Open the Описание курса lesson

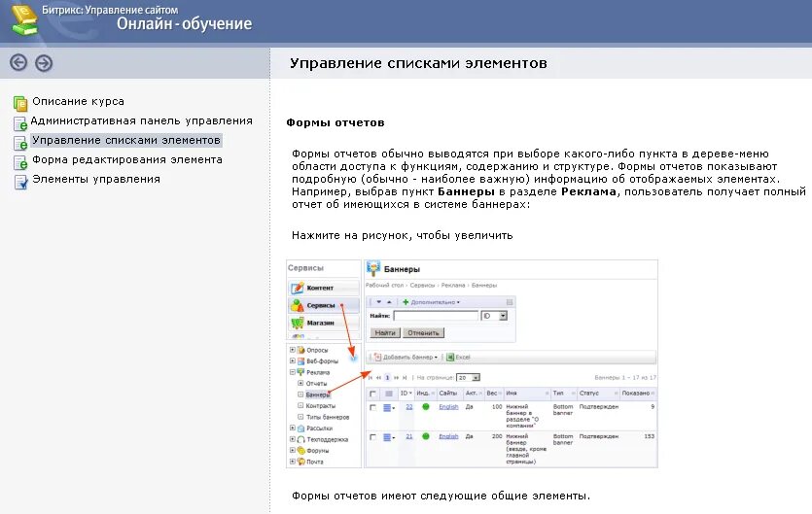click(x=78, y=101)
